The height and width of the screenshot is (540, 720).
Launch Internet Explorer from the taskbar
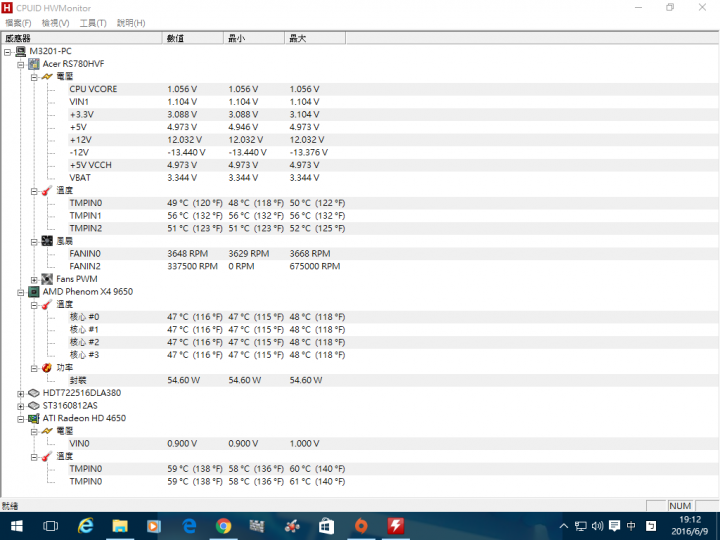click(85, 526)
